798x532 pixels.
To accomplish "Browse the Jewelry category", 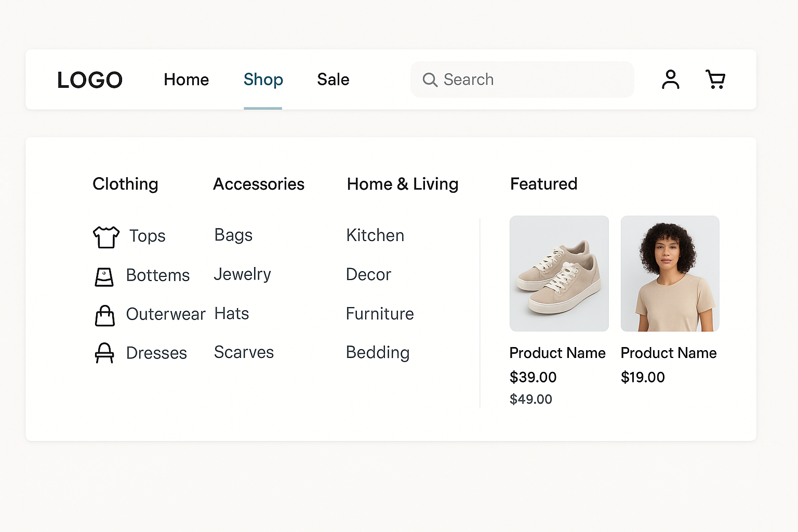I will pos(242,274).
